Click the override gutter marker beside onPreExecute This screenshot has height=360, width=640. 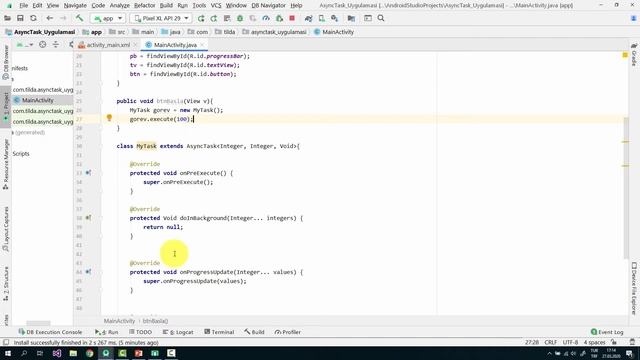tap(88, 173)
